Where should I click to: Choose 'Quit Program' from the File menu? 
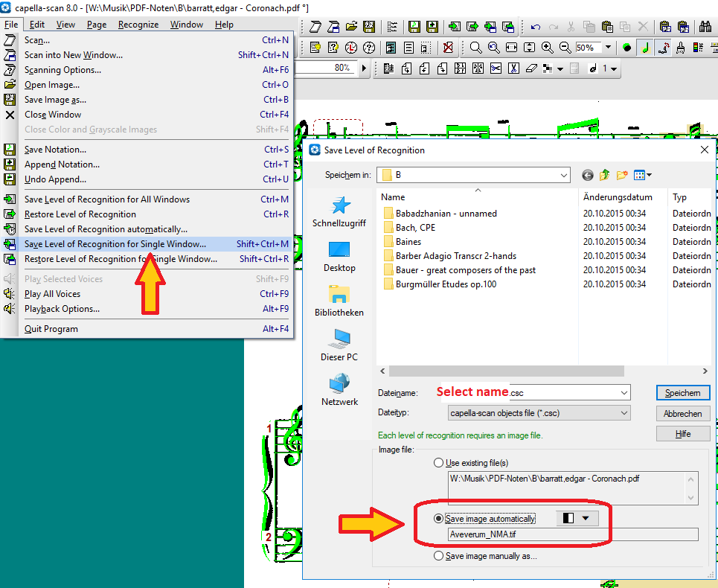tap(147, 329)
